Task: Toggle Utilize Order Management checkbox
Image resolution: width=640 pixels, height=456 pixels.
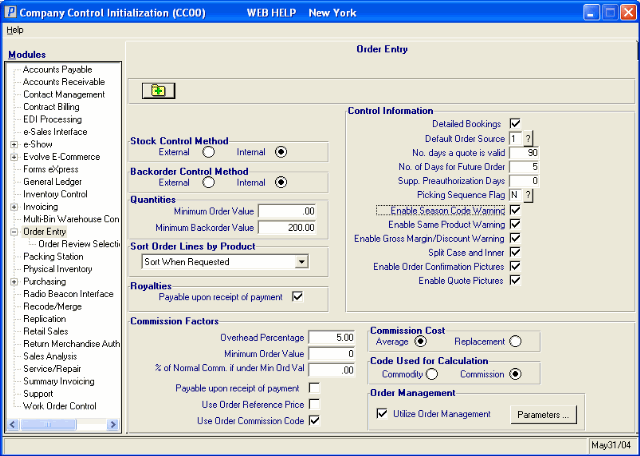Action: 382,414
